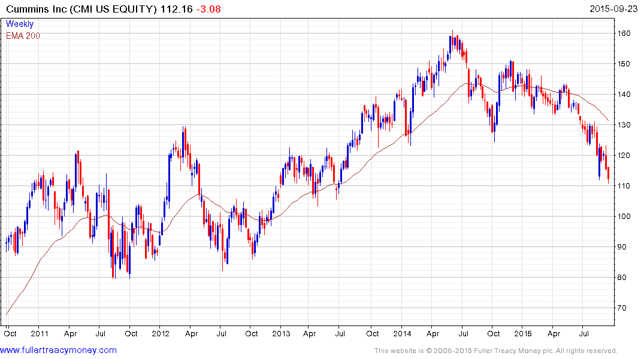Screen dimensions: 644x359
Task: Select the last price value 112.16
Action: (177, 9)
